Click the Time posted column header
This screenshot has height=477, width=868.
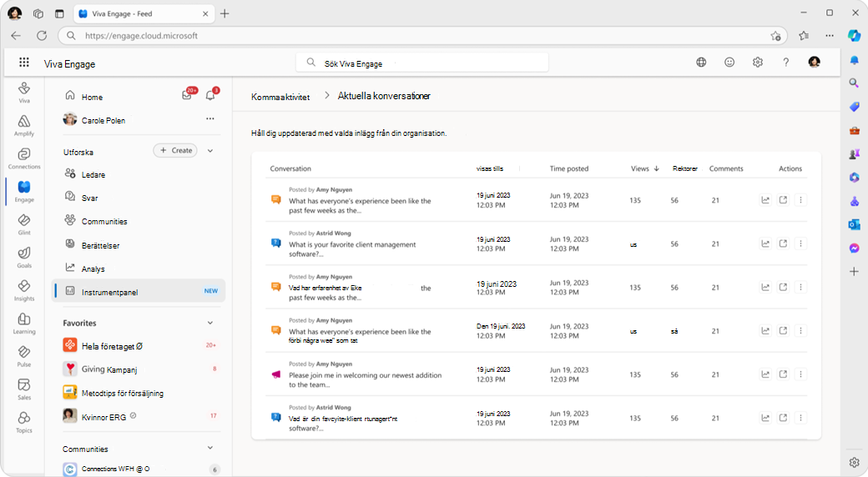point(569,168)
